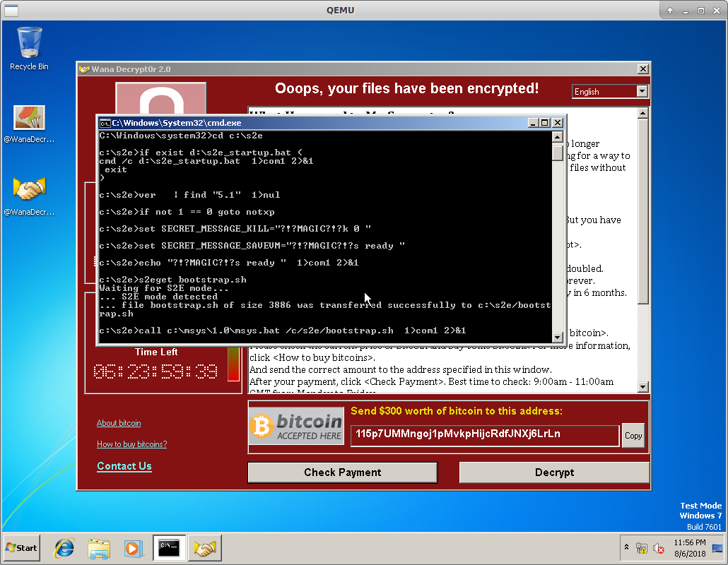Click the cmd.exe title bar icon
Image resolution: width=728 pixels, height=565 pixels.
[105, 123]
